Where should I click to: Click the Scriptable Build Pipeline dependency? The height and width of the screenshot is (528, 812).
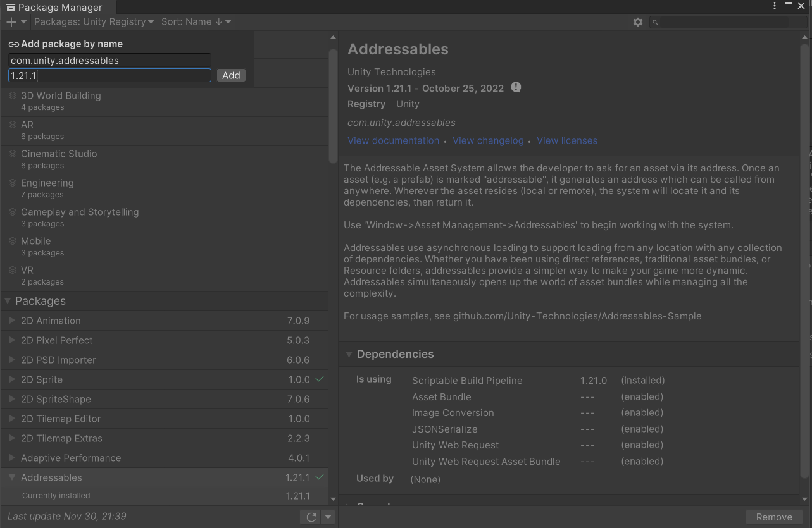click(467, 380)
